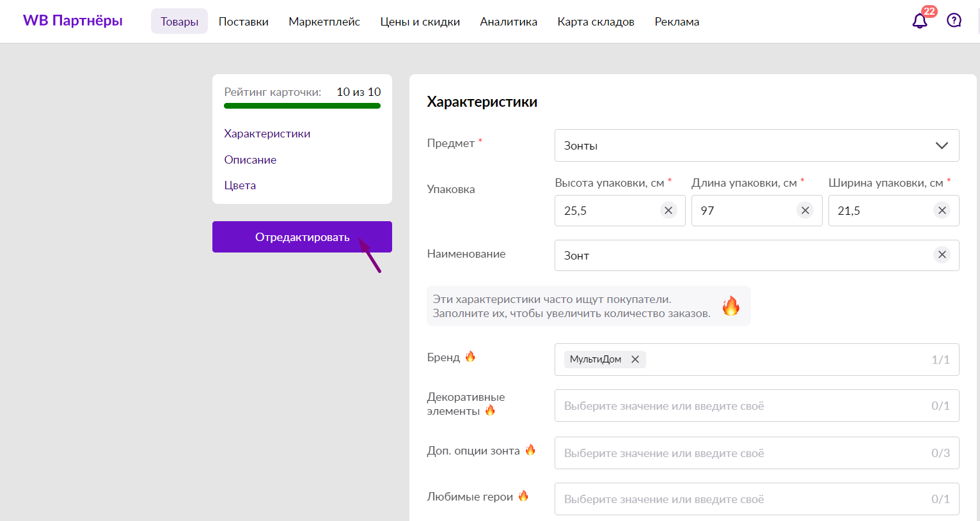This screenshot has width=980, height=521.
Task: Navigate to the Реклама section
Action: tap(677, 21)
